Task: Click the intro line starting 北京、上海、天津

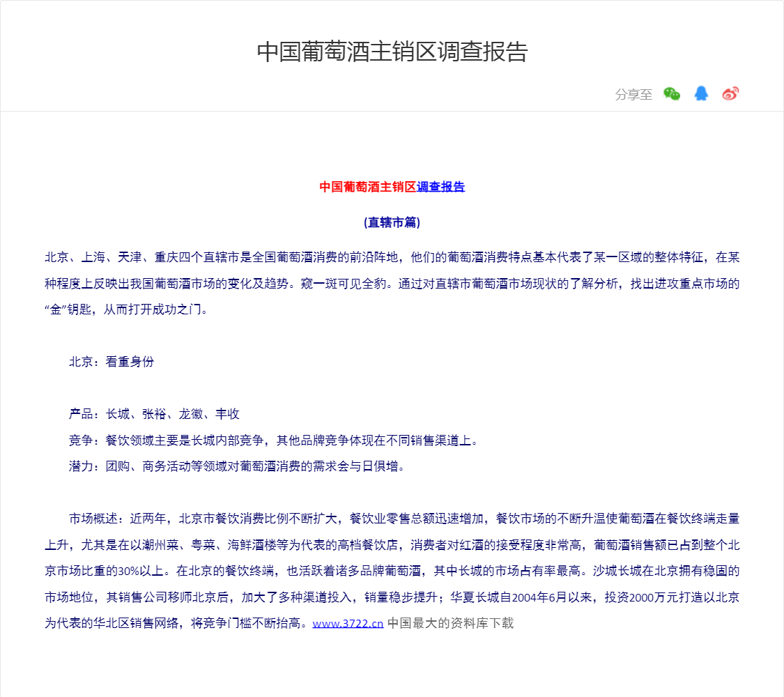Action: click(392, 257)
